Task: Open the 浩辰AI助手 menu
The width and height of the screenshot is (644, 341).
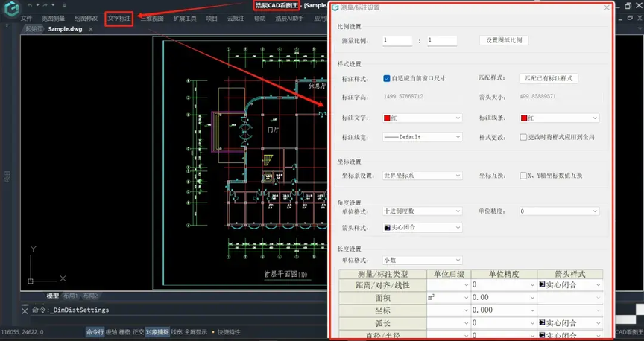Action: point(289,19)
